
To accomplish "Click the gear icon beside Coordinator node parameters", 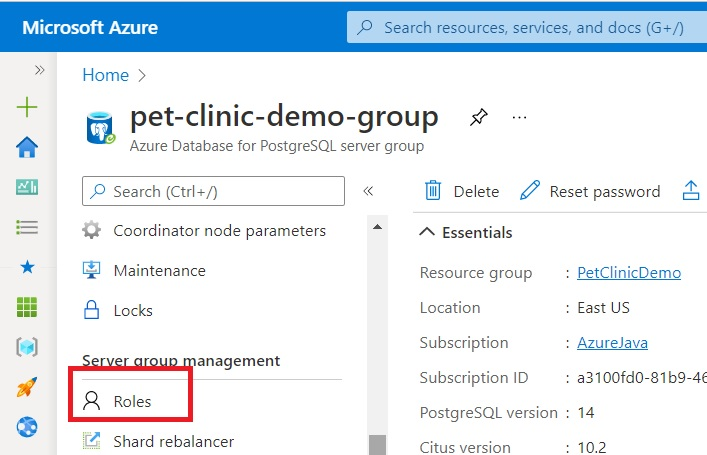I will coord(92,230).
